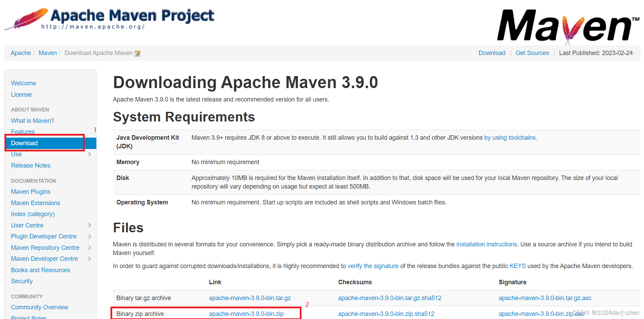Follow the 'by using toolchains' link
This screenshot has height=319, width=644.
510,138
